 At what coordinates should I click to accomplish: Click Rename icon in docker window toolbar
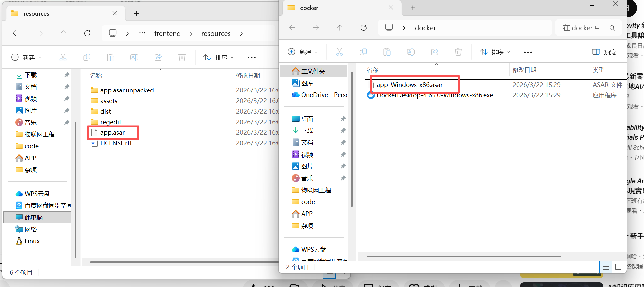pyautogui.click(x=411, y=52)
